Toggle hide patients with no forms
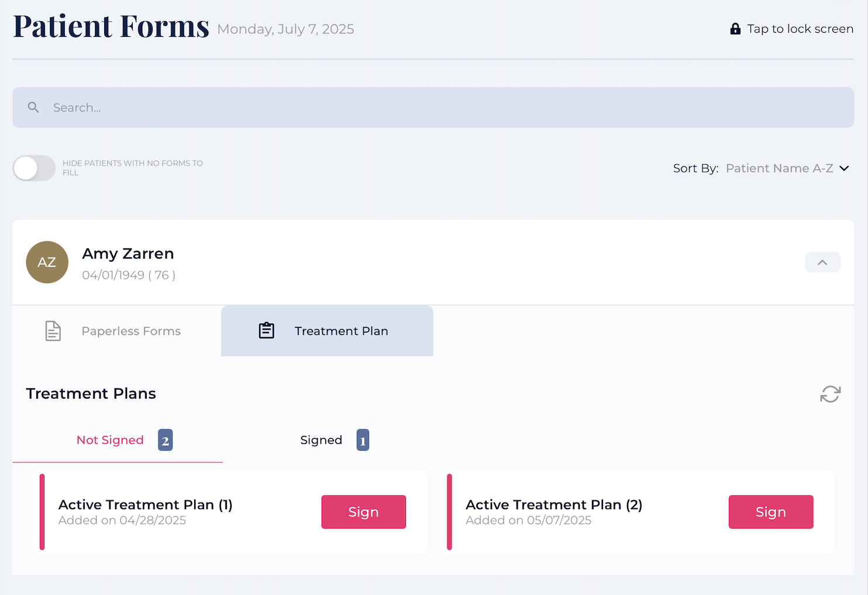 34,168
